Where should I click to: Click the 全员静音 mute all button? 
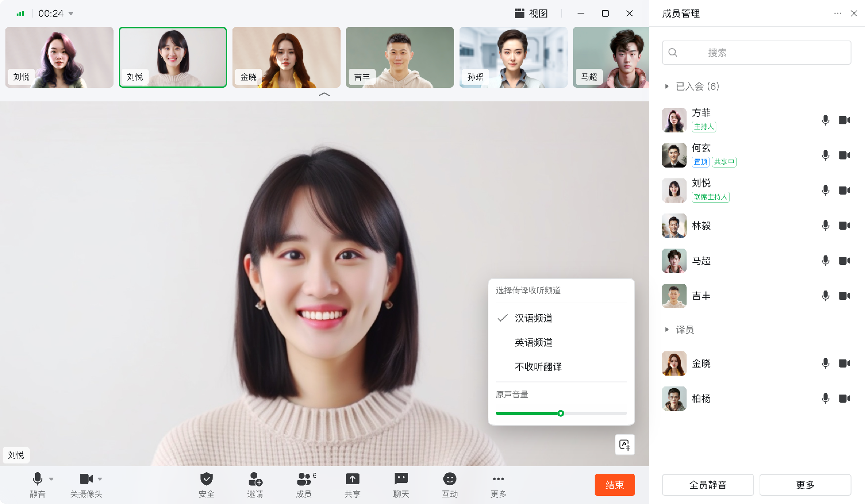click(x=708, y=485)
